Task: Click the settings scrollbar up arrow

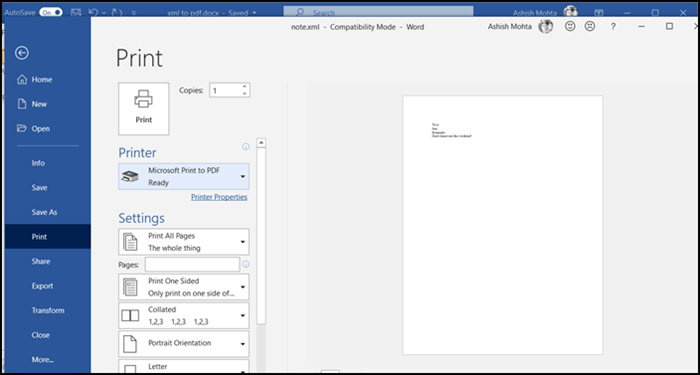Action: tap(261, 143)
